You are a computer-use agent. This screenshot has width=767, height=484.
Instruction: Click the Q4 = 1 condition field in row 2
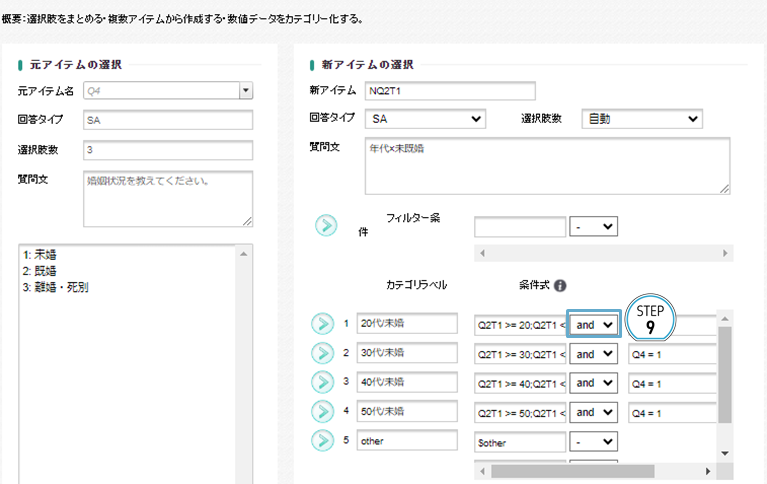[671, 354]
